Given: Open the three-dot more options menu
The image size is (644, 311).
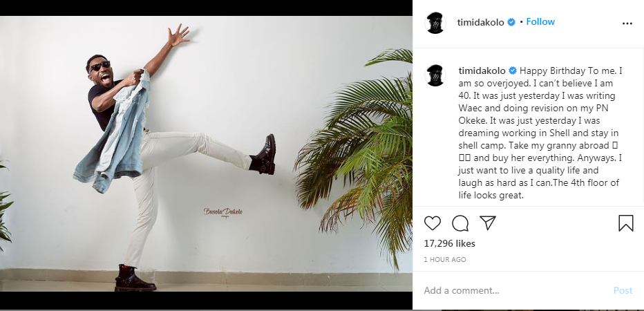Looking at the screenshot, I should [627, 23].
